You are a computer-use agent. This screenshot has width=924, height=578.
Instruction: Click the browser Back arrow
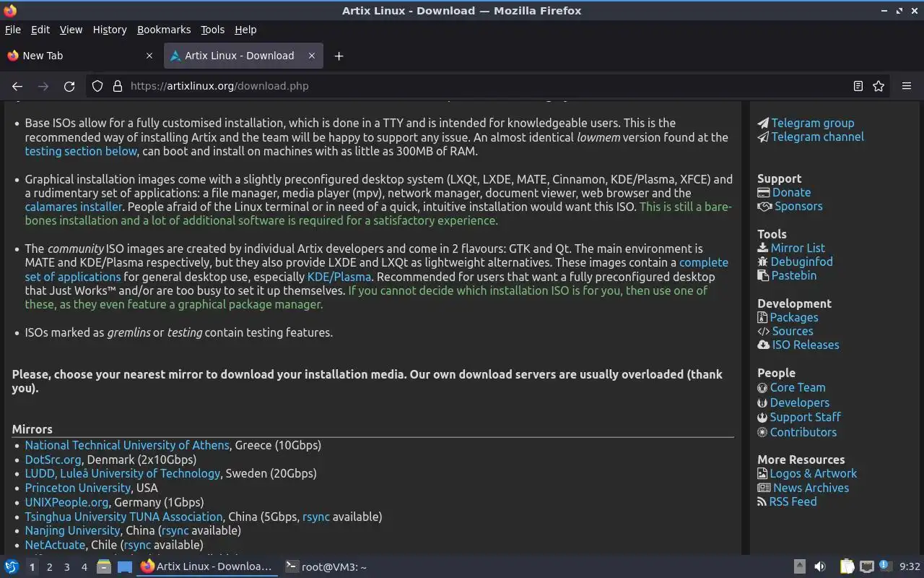[x=17, y=86]
